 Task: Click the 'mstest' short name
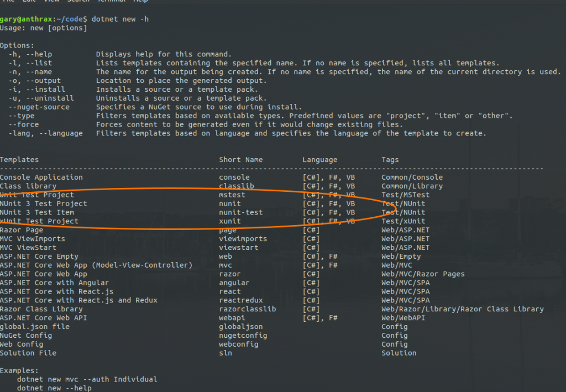point(232,195)
